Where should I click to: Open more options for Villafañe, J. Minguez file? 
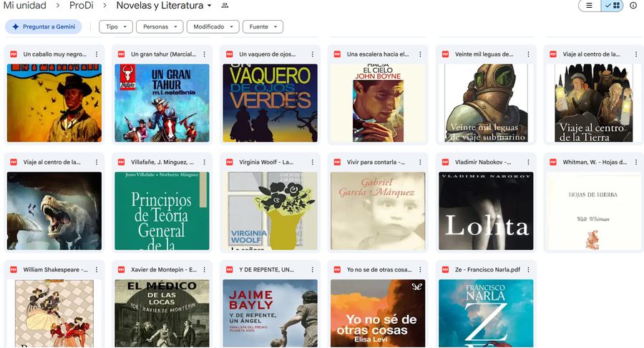[204, 162]
